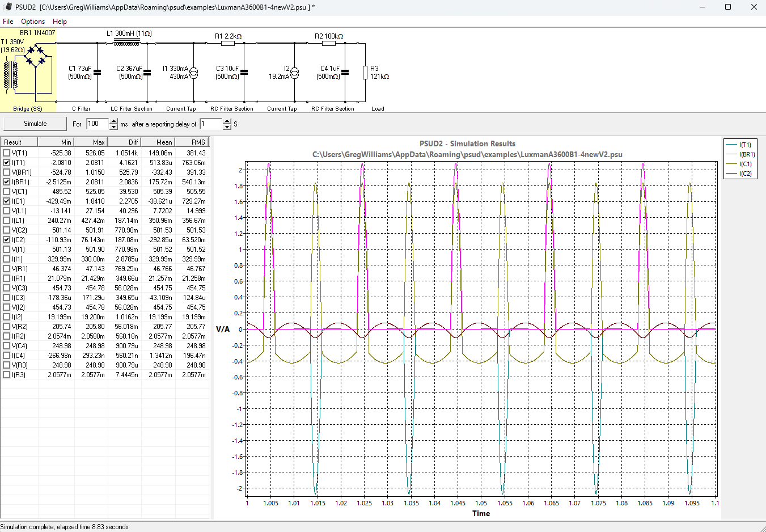Click the PSUD2 application icon in title bar

[8, 7]
